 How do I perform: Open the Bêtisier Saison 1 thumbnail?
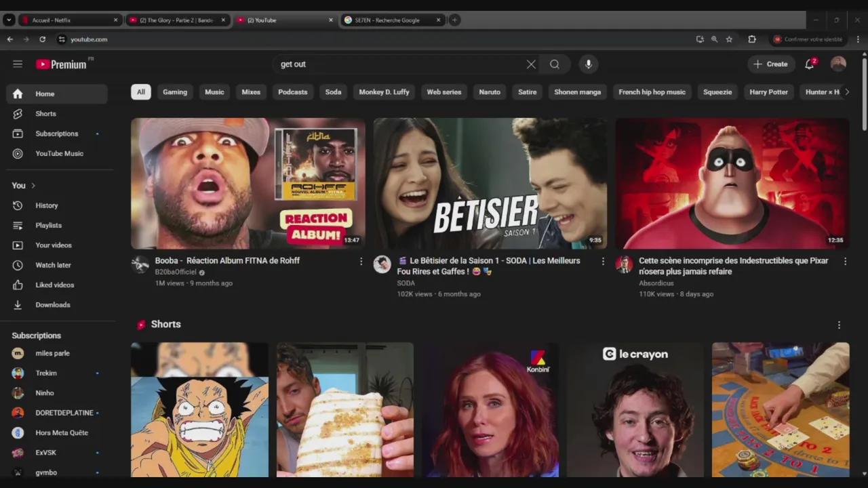[490, 184]
